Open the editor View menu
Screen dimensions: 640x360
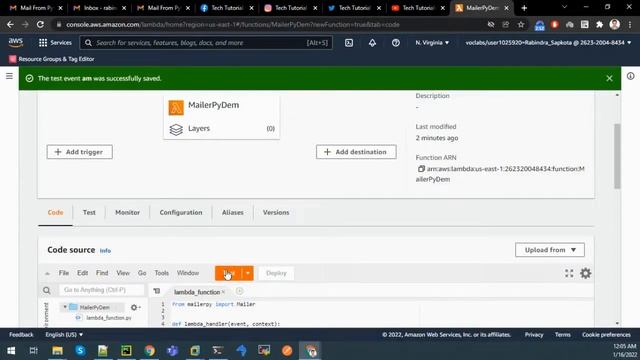click(123, 273)
